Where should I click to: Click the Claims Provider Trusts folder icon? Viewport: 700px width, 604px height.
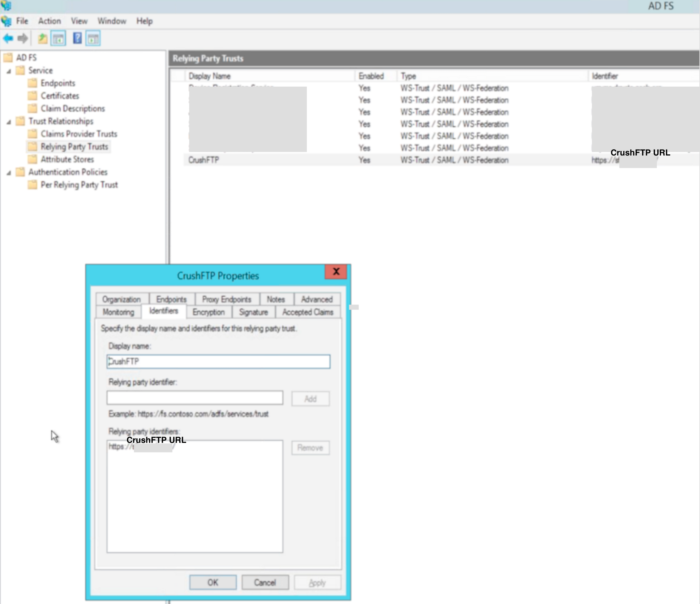click(33, 134)
